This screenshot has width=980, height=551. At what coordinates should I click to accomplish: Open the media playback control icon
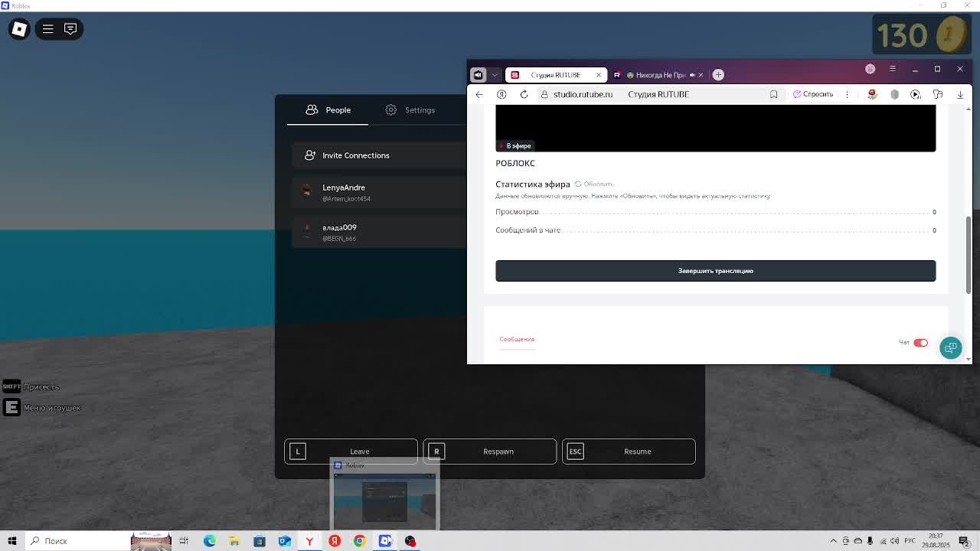(916, 94)
